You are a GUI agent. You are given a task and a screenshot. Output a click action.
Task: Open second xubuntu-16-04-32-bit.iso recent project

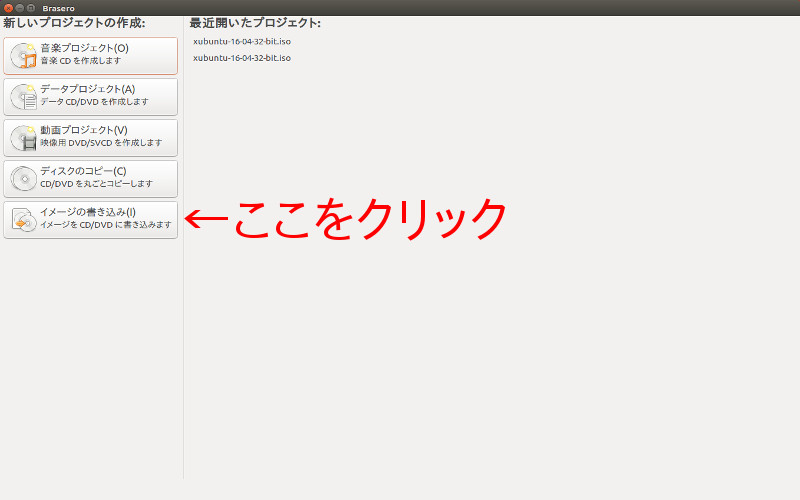click(x=242, y=58)
